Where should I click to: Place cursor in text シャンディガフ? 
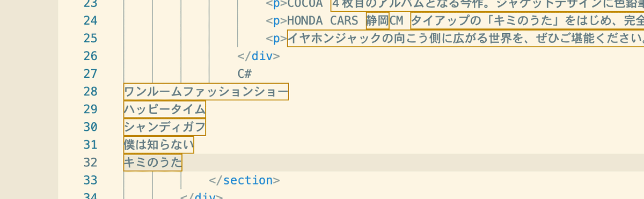[x=165, y=127]
